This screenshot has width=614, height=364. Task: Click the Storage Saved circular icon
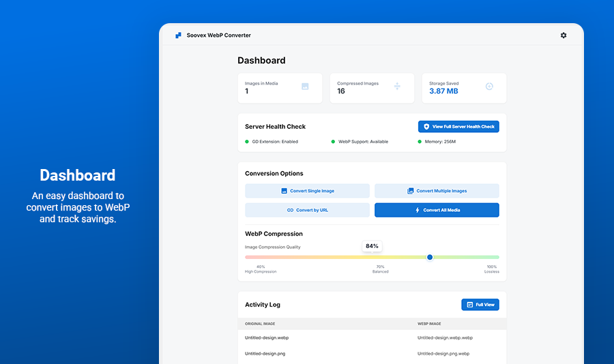click(489, 87)
